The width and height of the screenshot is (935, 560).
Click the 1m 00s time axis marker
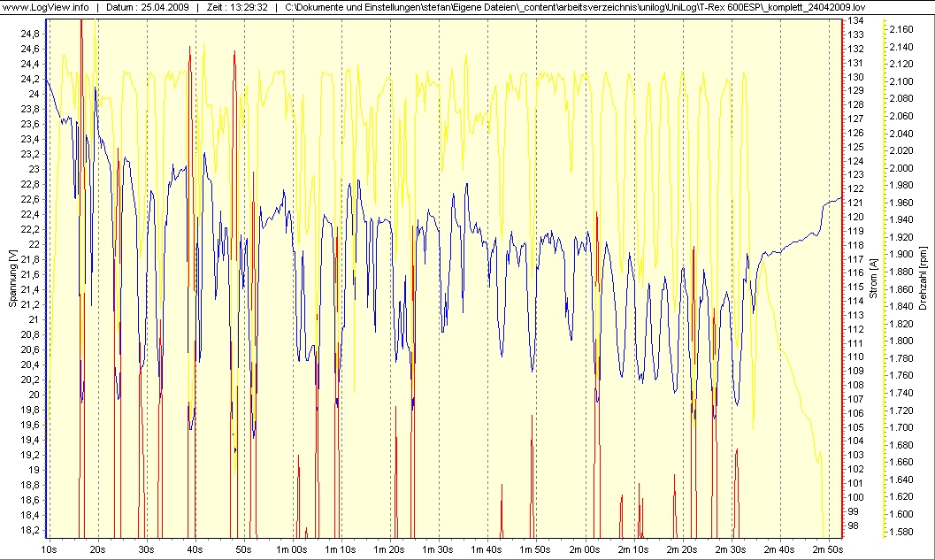[x=291, y=549]
